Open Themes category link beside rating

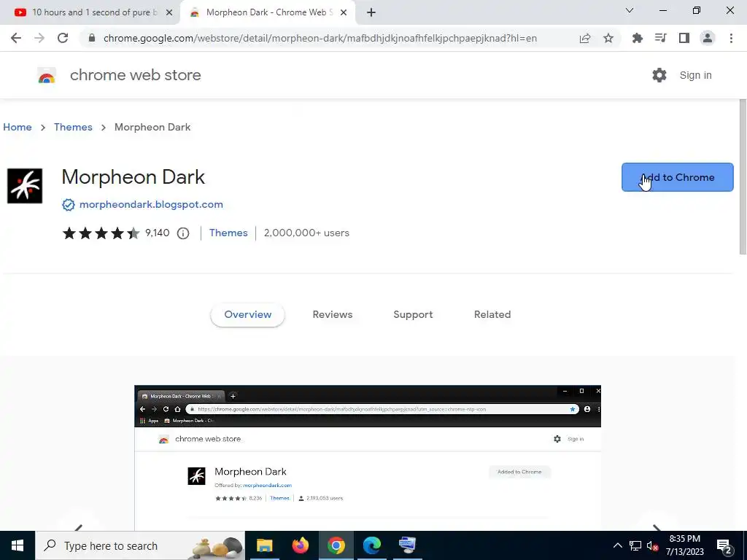coord(228,233)
